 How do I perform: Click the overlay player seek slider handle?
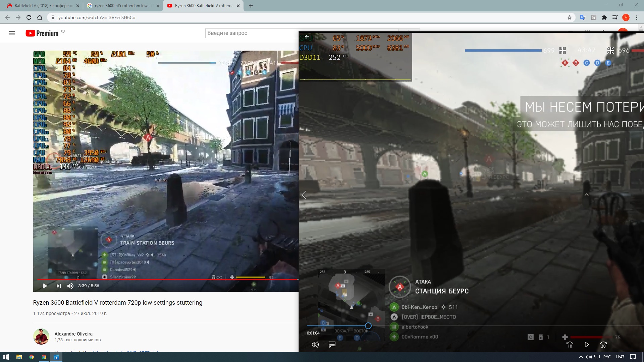tap(368, 326)
